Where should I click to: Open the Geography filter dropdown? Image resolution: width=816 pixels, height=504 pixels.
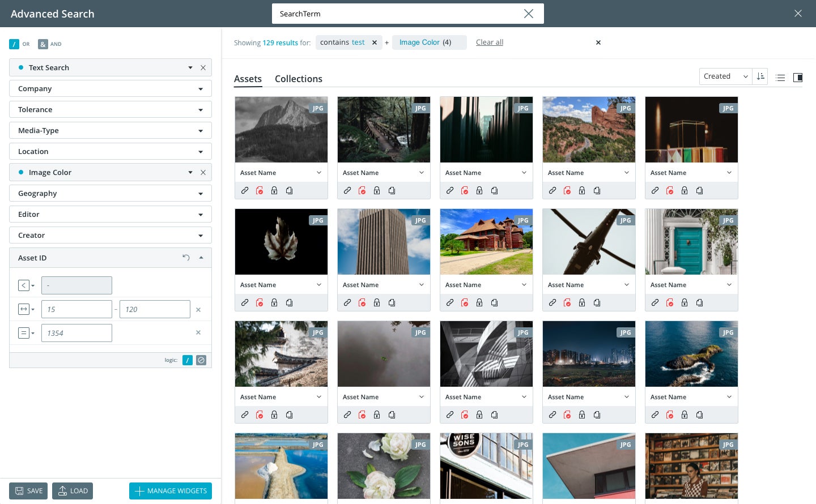201,193
